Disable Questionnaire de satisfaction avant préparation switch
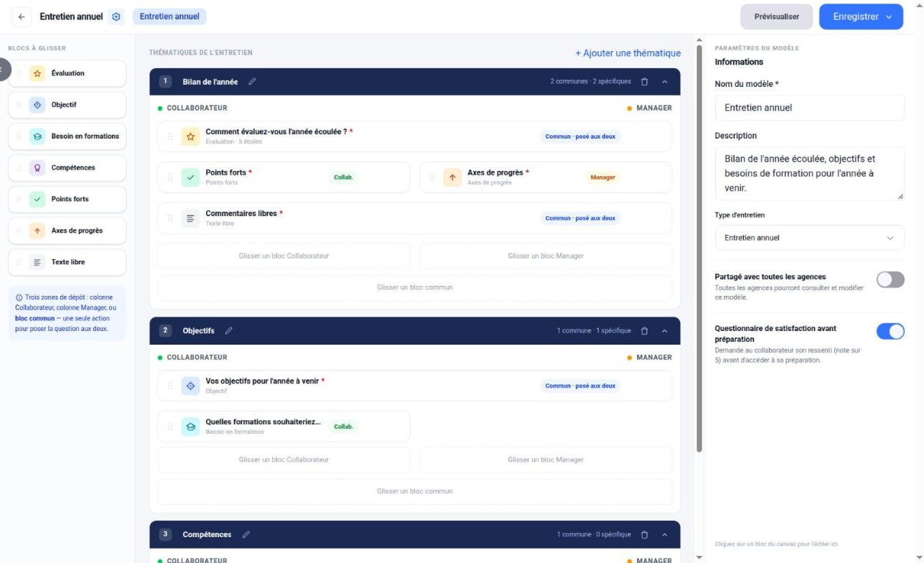The width and height of the screenshot is (924, 563). click(x=890, y=331)
